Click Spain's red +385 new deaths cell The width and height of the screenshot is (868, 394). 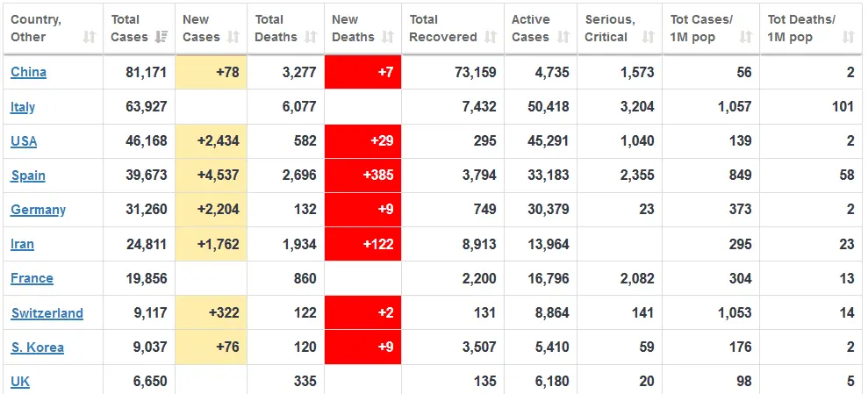coord(362,176)
